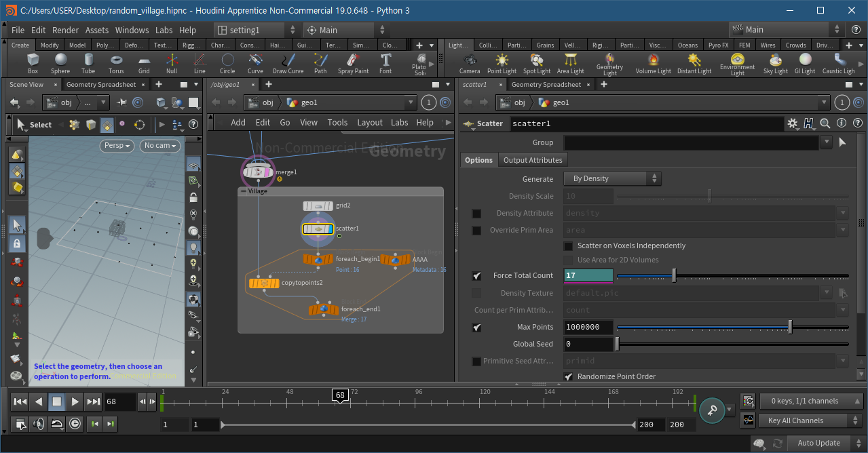Open the Persp viewport dropdown
868x453 pixels.
coord(118,145)
